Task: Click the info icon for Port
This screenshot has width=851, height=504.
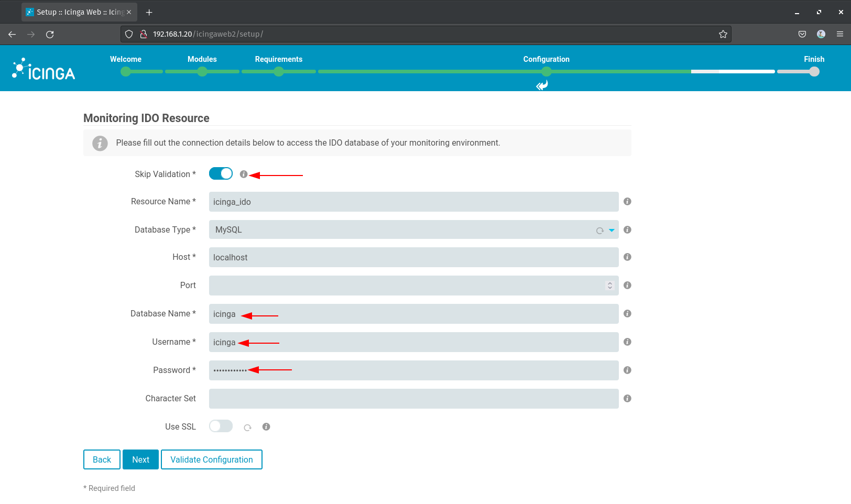Action: click(x=627, y=285)
